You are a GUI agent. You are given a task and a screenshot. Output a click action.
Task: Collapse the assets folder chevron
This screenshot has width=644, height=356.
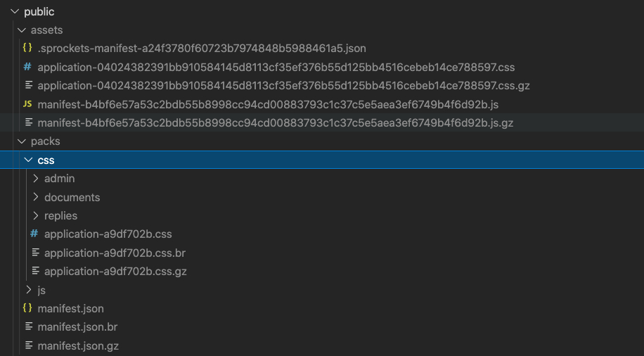point(22,30)
